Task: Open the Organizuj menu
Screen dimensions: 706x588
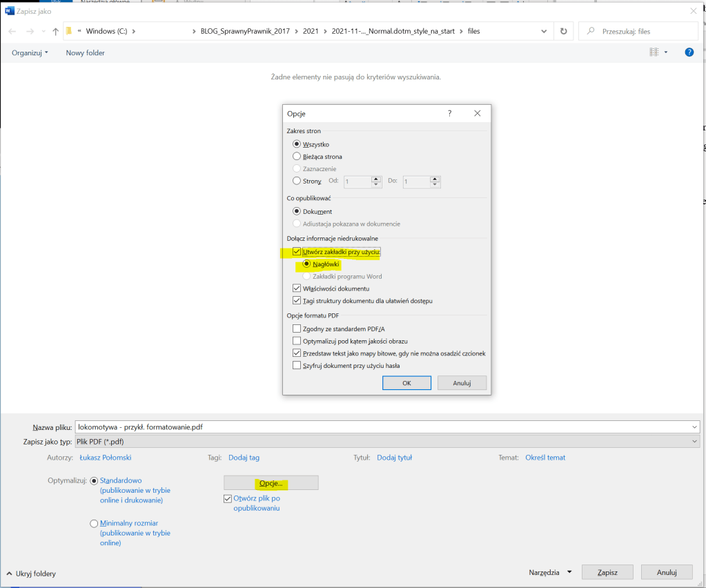Action: tap(30, 52)
